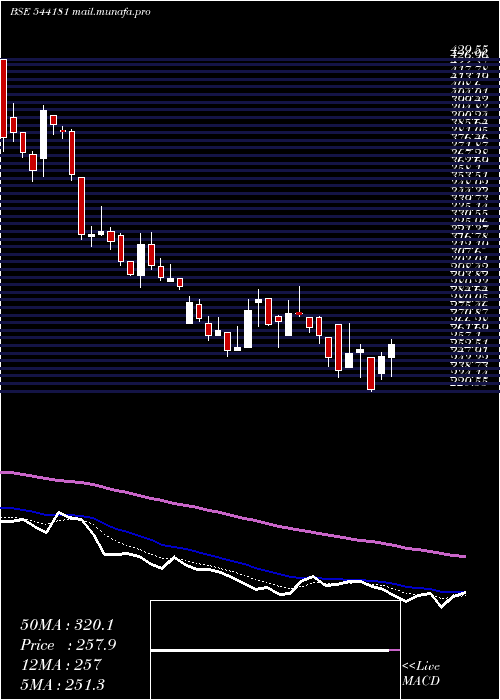Select the "Price : 257.9" reading

tap(68, 645)
